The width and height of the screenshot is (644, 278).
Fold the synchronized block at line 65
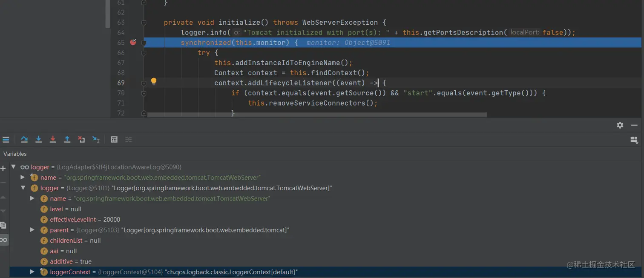(x=144, y=43)
